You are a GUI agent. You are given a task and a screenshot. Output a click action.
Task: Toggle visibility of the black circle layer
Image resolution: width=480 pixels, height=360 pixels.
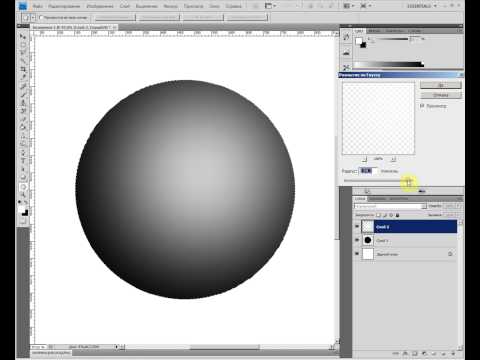pos(357,240)
